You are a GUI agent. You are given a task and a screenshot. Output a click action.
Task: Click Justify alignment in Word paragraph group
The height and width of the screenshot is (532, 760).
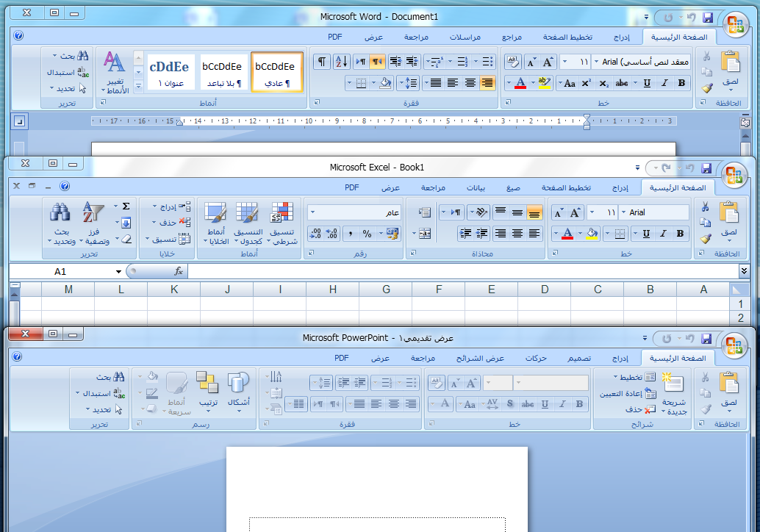pos(436,83)
